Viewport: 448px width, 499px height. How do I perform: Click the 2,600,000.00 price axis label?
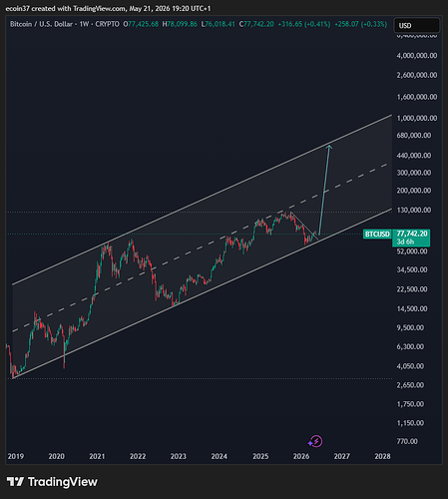pos(417,75)
